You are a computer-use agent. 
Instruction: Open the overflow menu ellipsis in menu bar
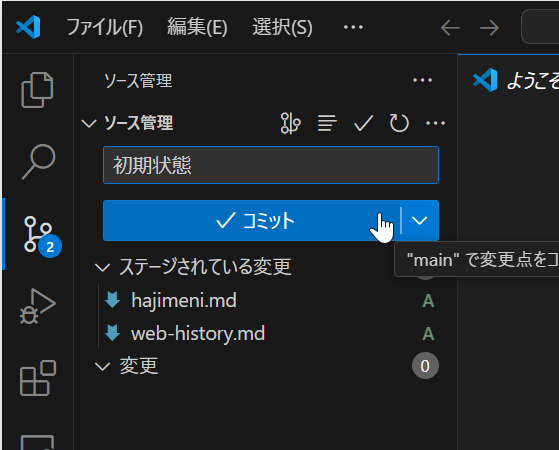(353, 27)
